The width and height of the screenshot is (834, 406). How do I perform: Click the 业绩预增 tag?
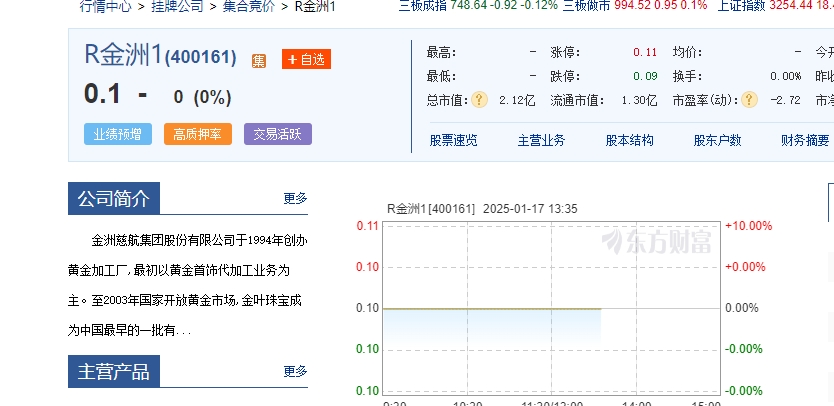point(118,134)
